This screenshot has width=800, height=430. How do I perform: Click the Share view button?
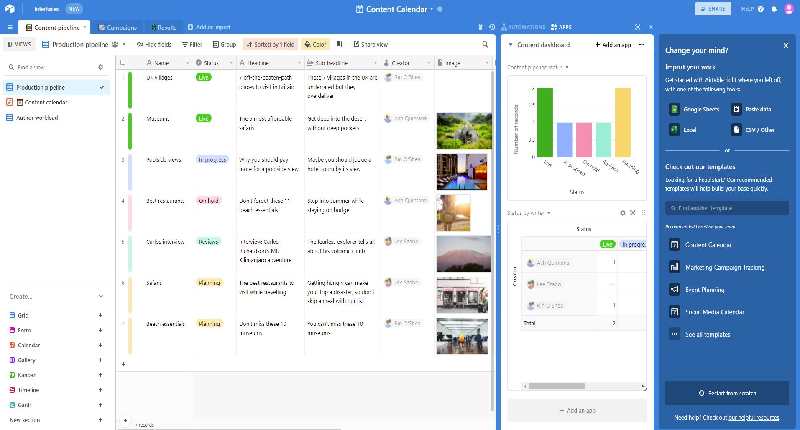371,44
